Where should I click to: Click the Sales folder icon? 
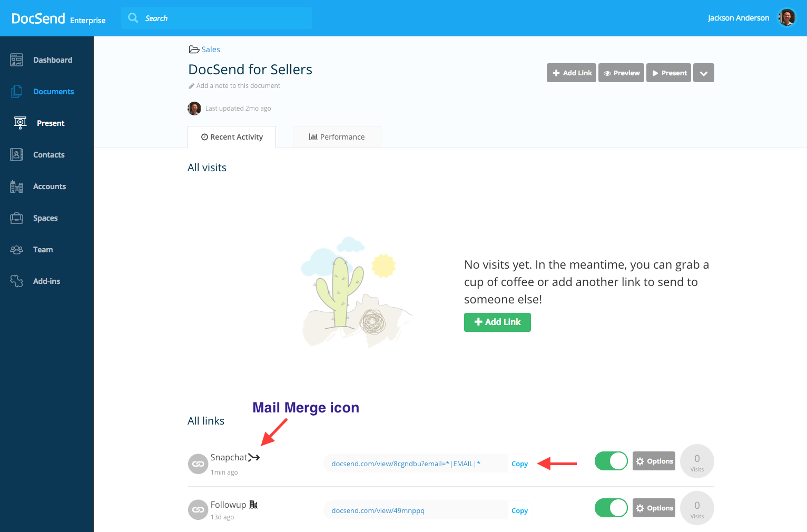pyautogui.click(x=194, y=50)
